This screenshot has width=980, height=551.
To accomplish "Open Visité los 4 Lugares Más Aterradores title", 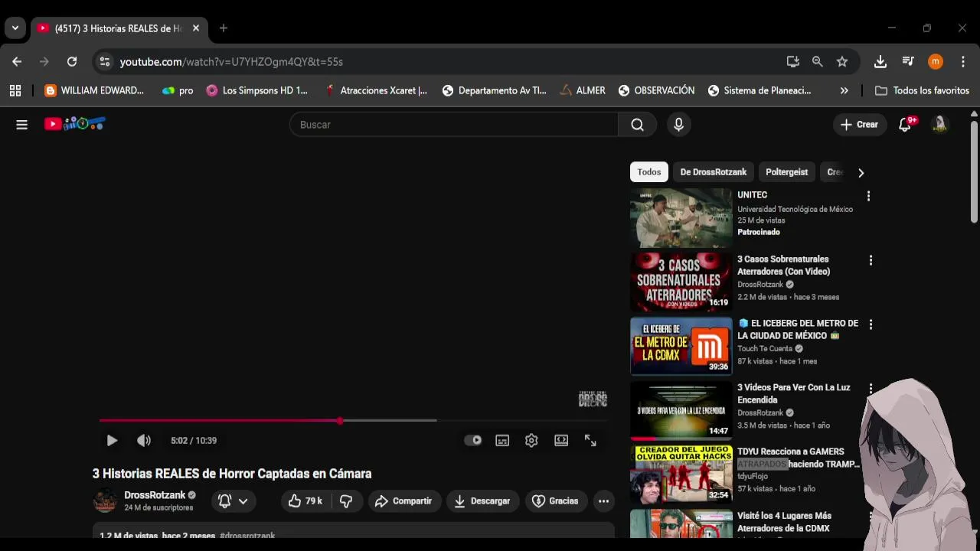I will coord(783,522).
